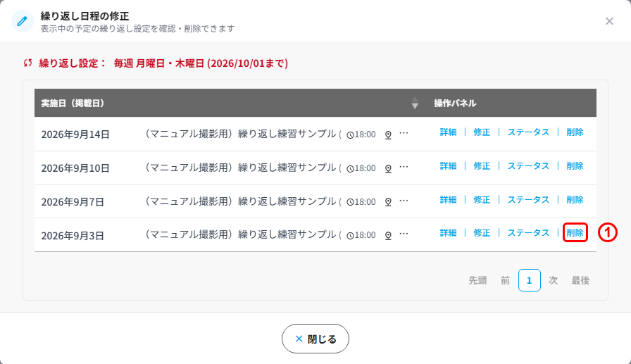
Task: Click the event title in the 2026年9月3日 row
Action: click(x=242, y=234)
